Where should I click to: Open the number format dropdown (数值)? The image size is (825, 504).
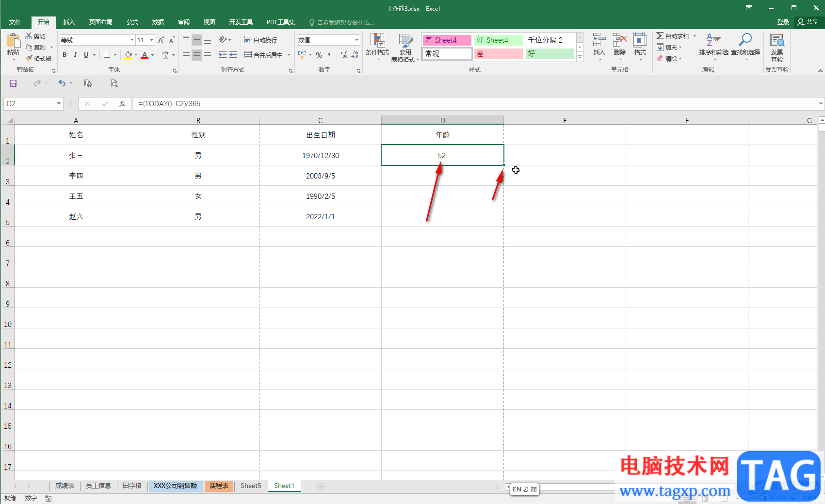[x=357, y=40]
